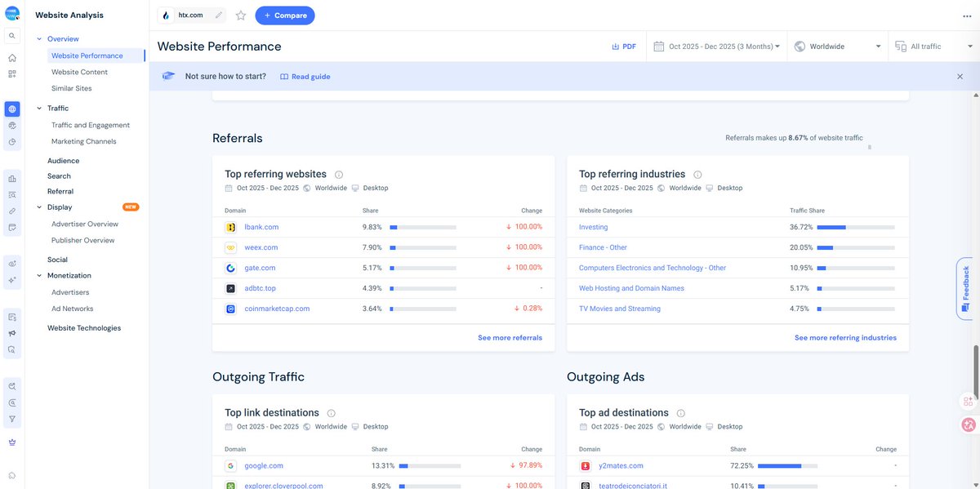Show info tooltip for Top referring industries

pos(697,175)
